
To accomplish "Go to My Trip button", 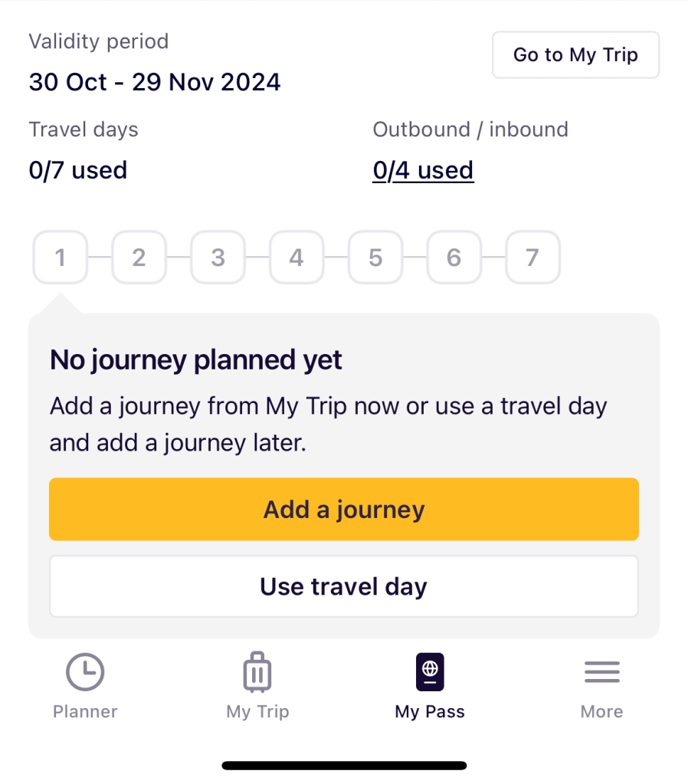I will coord(575,54).
